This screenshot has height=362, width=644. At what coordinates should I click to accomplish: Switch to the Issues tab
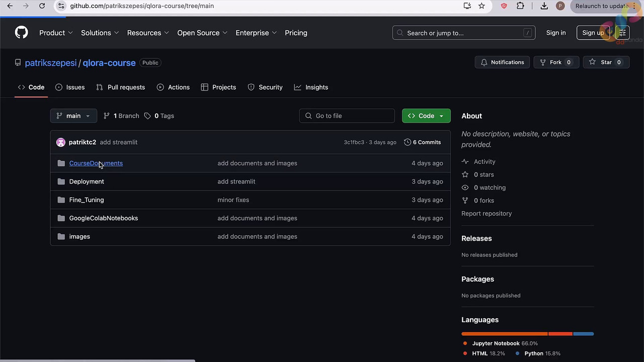pos(70,87)
